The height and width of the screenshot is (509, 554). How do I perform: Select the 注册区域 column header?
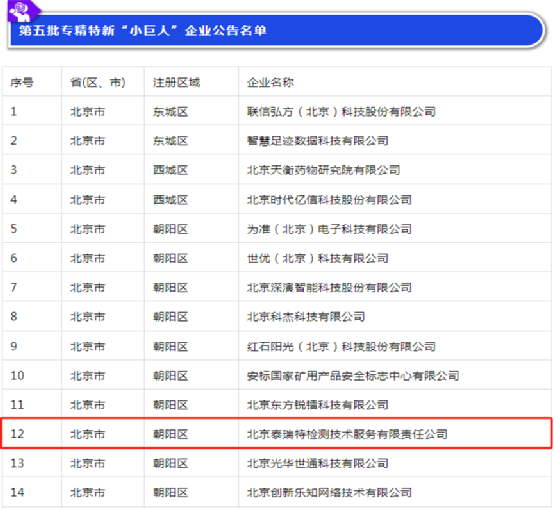(x=176, y=83)
